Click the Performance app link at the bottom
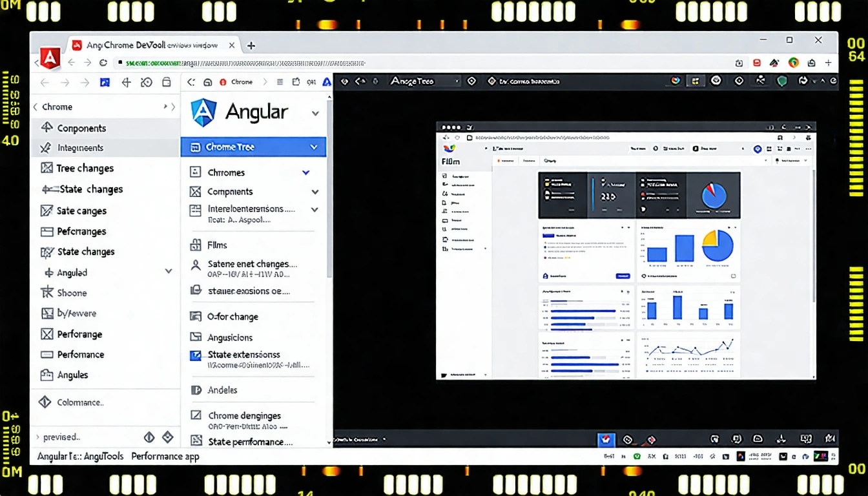Image resolution: width=868 pixels, height=496 pixels. coord(165,457)
